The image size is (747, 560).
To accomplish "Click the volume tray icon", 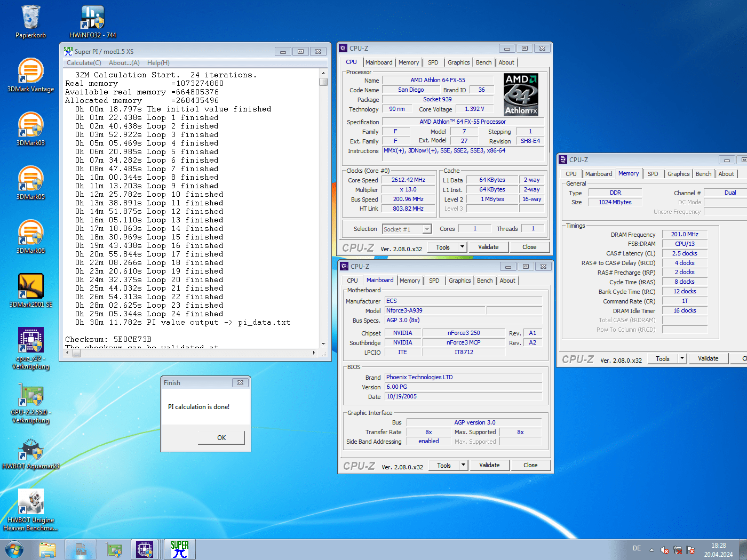I will (x=664, y=550).
